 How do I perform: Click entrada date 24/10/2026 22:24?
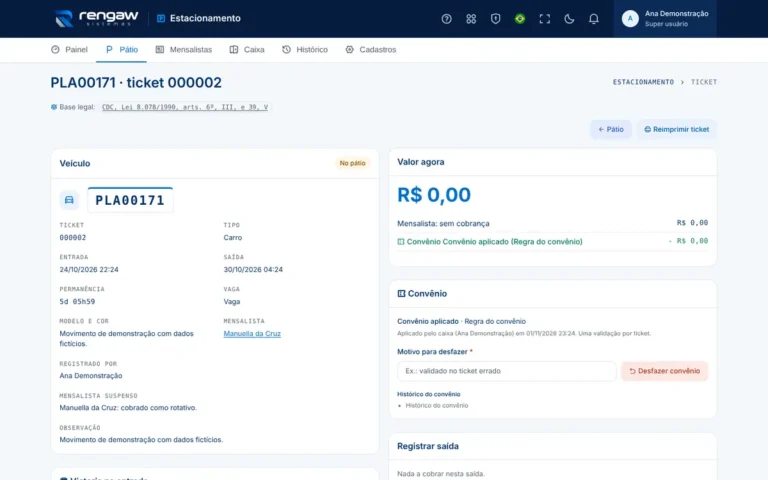coord(89,269)
